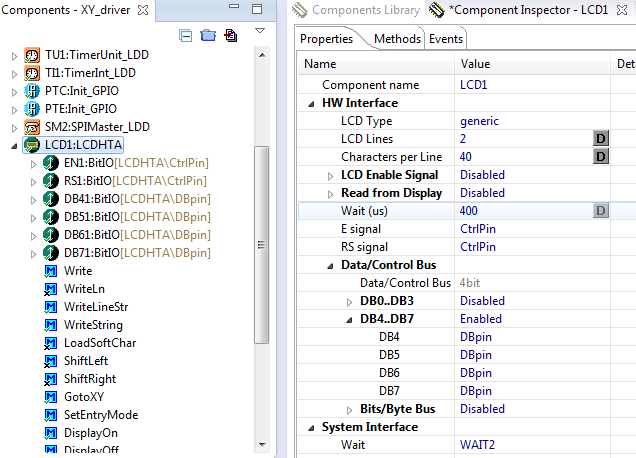The height and width of the screenshot is (458, 636).
Task: Switch to the Properties tab
Action: coord(327,39)
